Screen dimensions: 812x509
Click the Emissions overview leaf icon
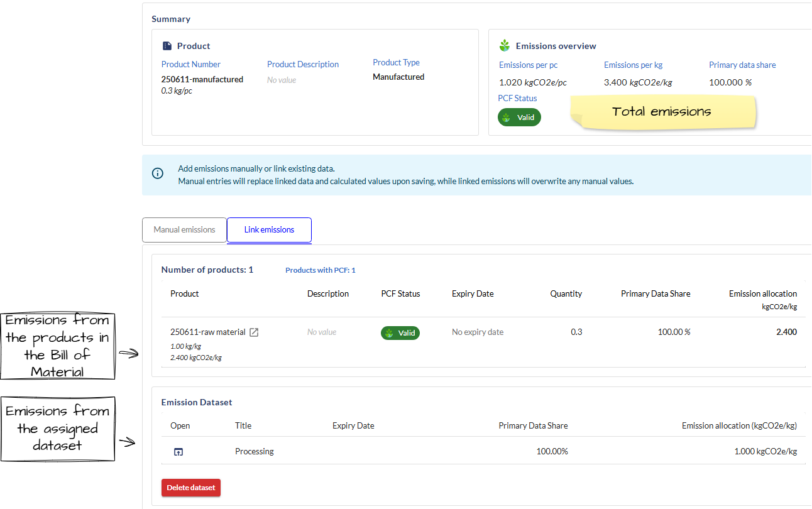click(x=504, y=46)
